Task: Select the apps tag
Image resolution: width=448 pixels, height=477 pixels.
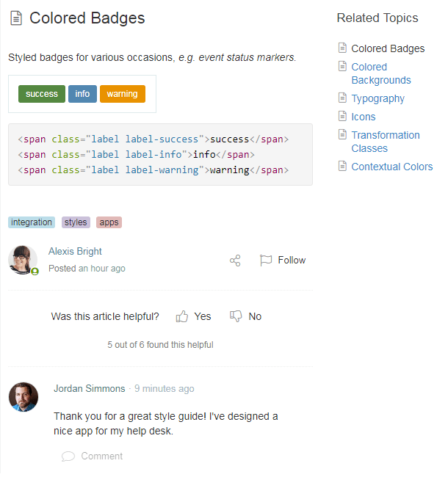Action: point(109,222)
